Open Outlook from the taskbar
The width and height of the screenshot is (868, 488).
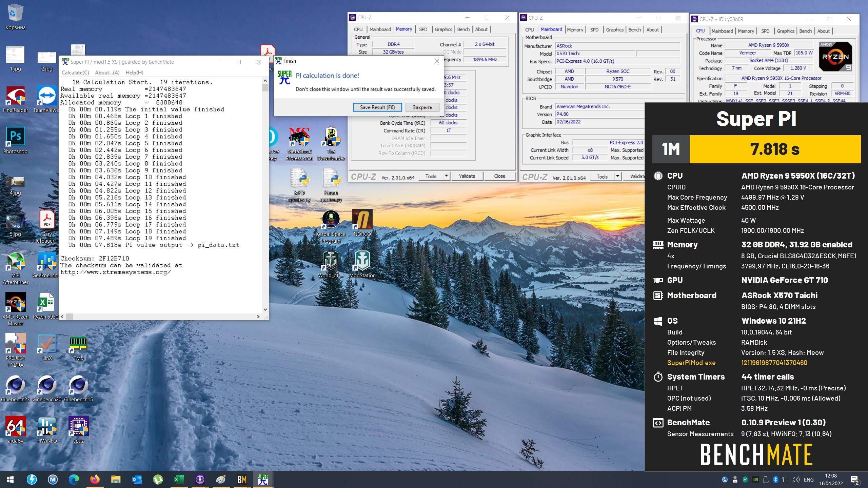137,480
